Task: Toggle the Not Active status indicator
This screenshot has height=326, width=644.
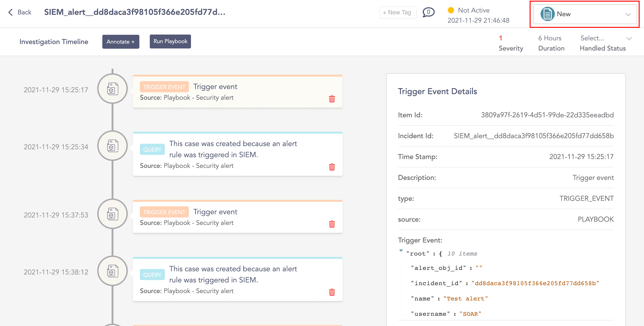Action: coord(451,10)
